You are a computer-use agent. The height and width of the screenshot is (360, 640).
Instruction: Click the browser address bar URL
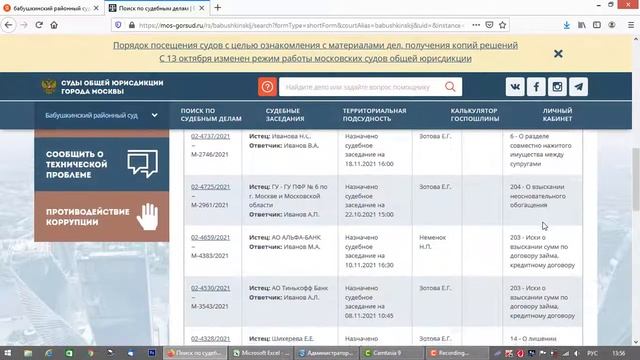301,25
